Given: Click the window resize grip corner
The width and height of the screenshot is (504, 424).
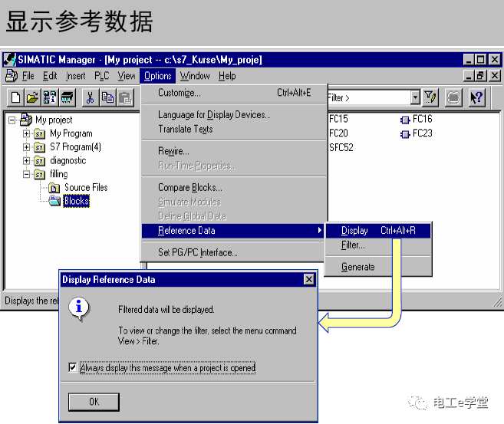Looking at the screenshot, I should [497, 302].
